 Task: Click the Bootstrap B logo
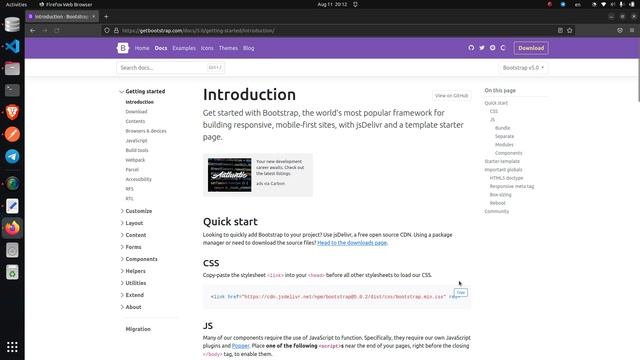coord(122,48)
